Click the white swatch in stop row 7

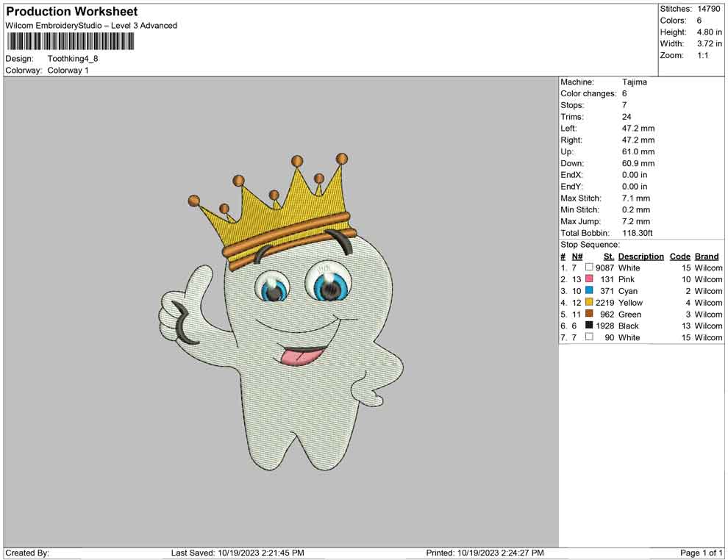[x=589, y=337]
